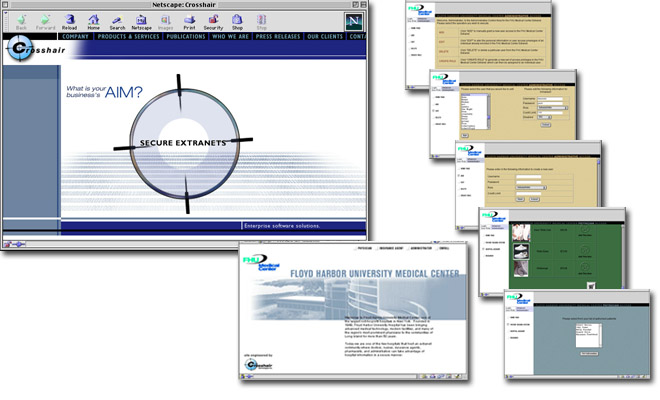Click the shopping cart icon in the green window
660x400 pixels.
[x=591, y=286]
